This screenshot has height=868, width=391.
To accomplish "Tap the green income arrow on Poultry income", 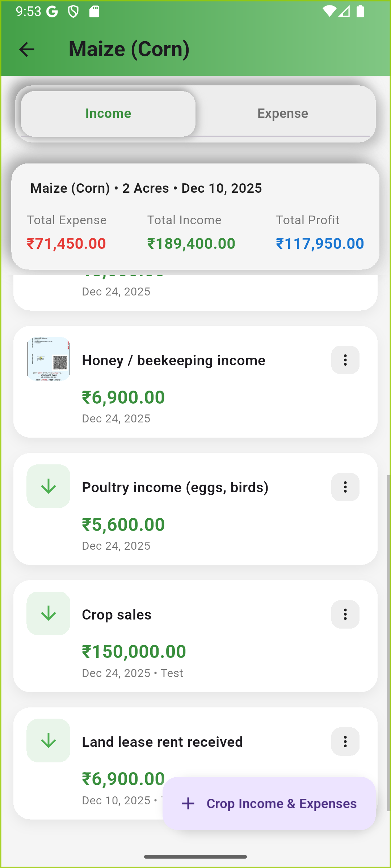I will click(48, 486).
